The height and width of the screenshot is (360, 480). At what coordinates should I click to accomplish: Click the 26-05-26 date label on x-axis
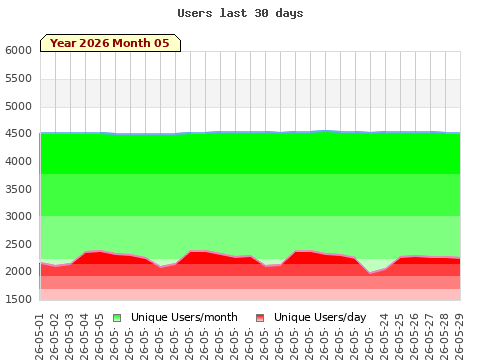(414, 337)
